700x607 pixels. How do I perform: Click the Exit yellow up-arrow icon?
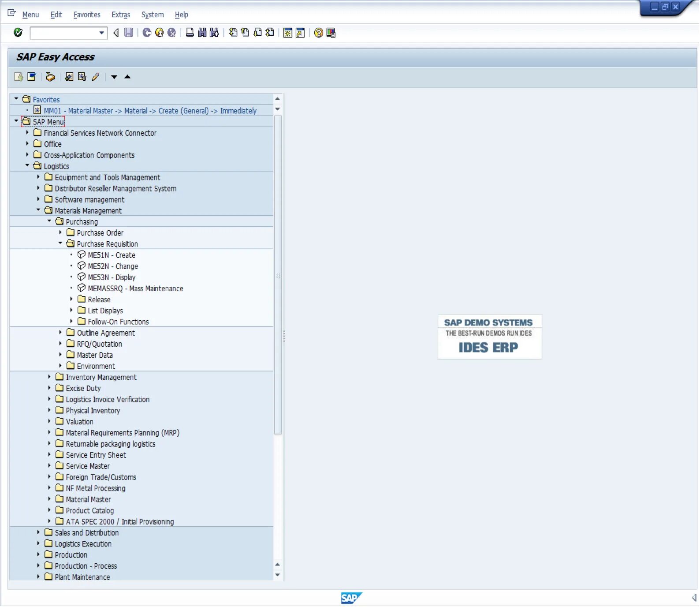(160, 33)
